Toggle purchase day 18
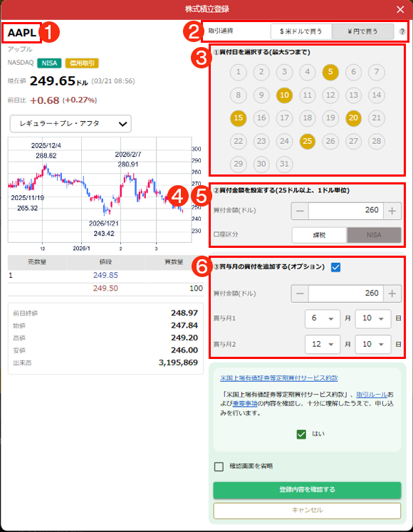The image size is (413, 532). [x=308, y=118]
